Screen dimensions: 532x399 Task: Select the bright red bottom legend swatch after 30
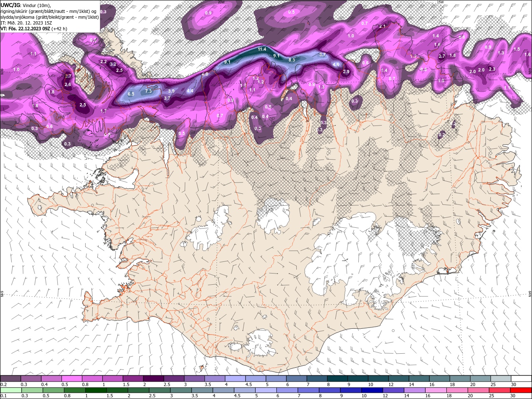tap(521, 390)
